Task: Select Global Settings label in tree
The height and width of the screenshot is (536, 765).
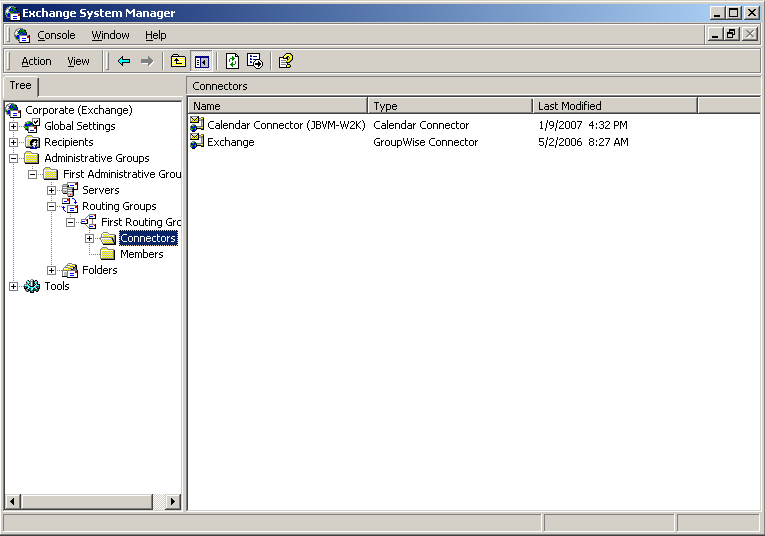Action: pos(80,126)
